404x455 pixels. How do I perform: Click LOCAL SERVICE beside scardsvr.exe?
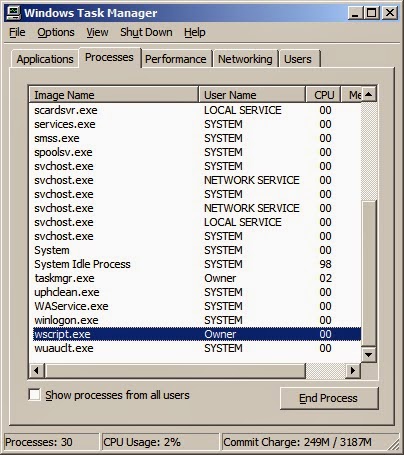[x=243, y=110]
